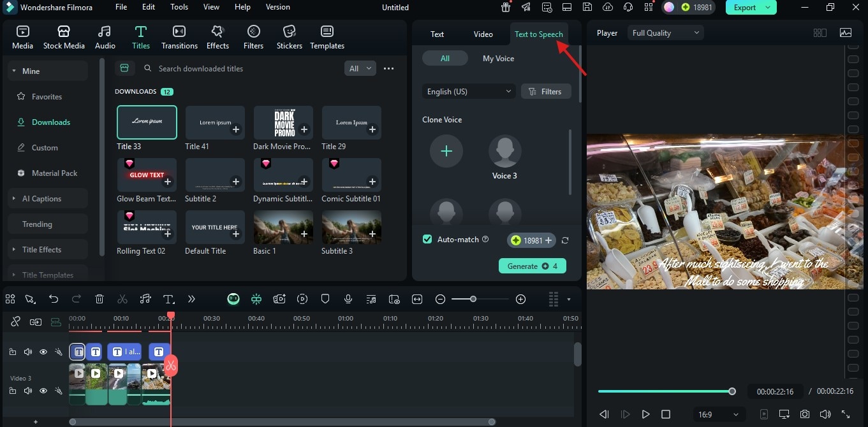
Task: Open the Tools menu
Action: pyautogui.click(x=179, y=7)
